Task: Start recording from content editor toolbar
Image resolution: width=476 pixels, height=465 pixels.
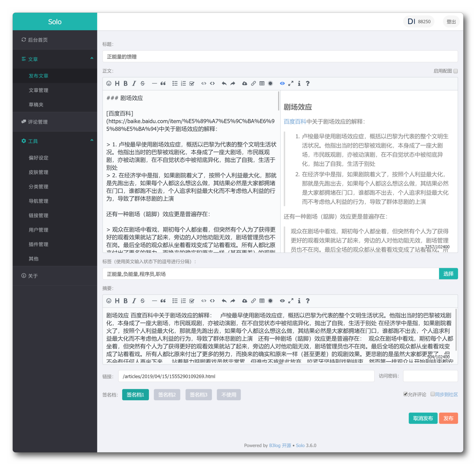Action: click(270, 83)
